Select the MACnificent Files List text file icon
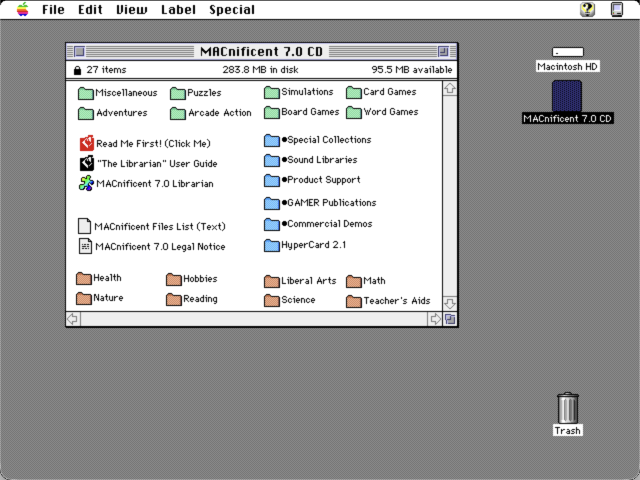Image resolution: width=640 pixels, height=480 pixels. [84, 226]
